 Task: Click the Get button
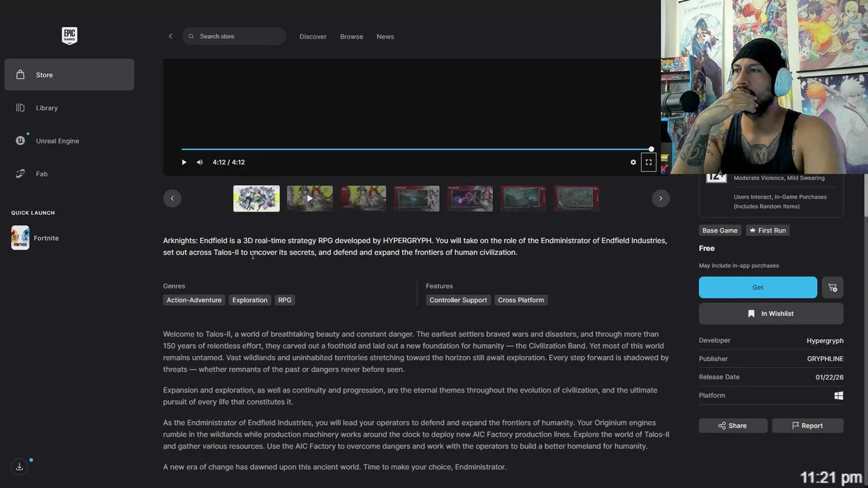[758, 287]
